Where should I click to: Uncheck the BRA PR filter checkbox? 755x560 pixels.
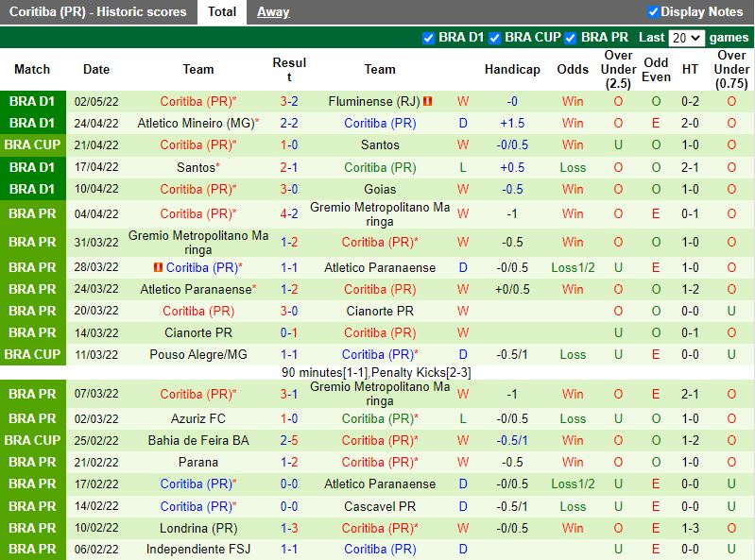571,38
